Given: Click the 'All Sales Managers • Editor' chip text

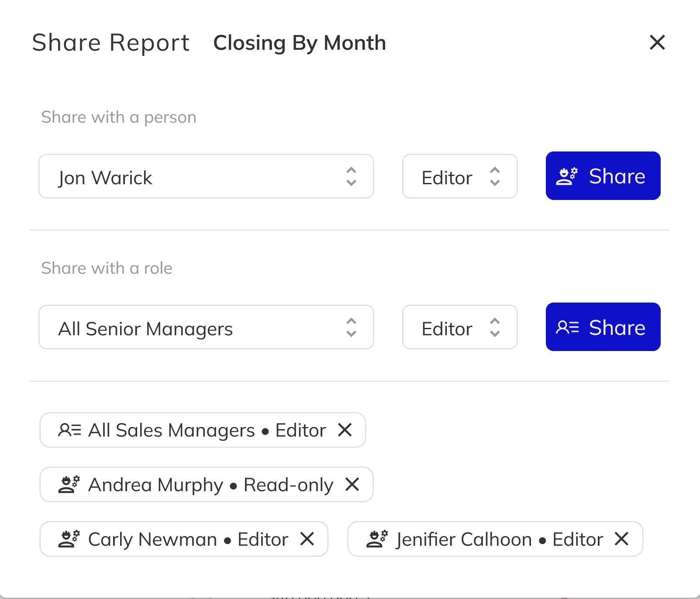Looking at the screenshot, I should point(207,430).
